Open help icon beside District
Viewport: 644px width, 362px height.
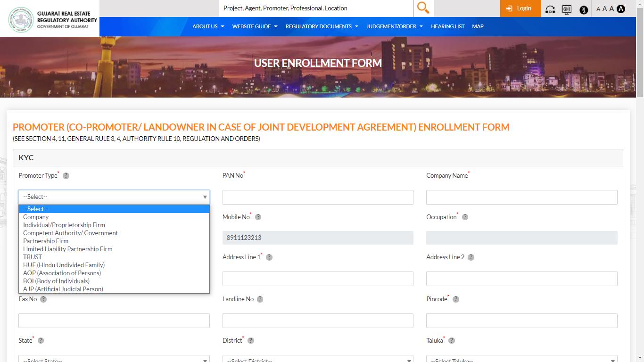tap(250, 341)
